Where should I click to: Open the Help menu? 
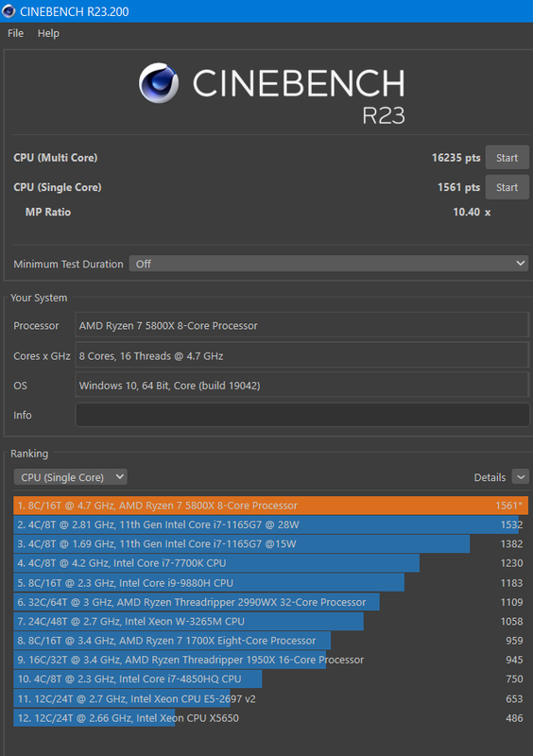pyautogui.click(x=48, y=33)
